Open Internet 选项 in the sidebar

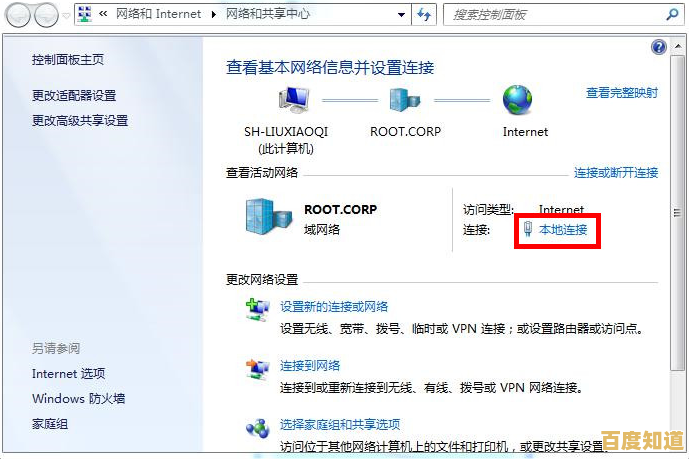(x=69, y=374)
